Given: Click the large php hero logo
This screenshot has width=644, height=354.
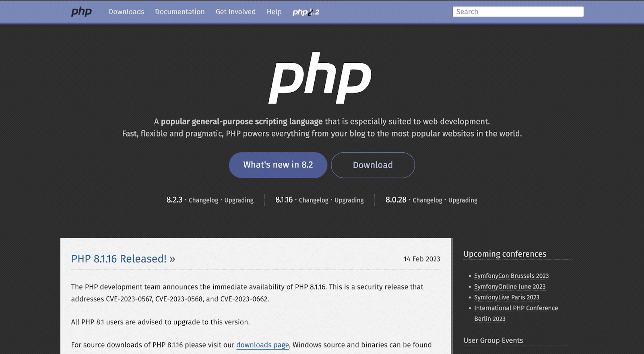Looking at the screenshot, I should click(320, 78).
